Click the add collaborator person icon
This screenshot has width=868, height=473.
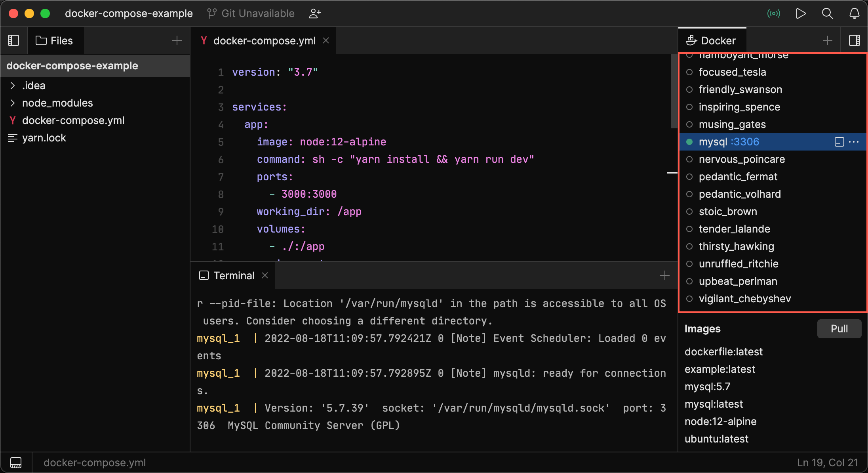click(315, 13)
